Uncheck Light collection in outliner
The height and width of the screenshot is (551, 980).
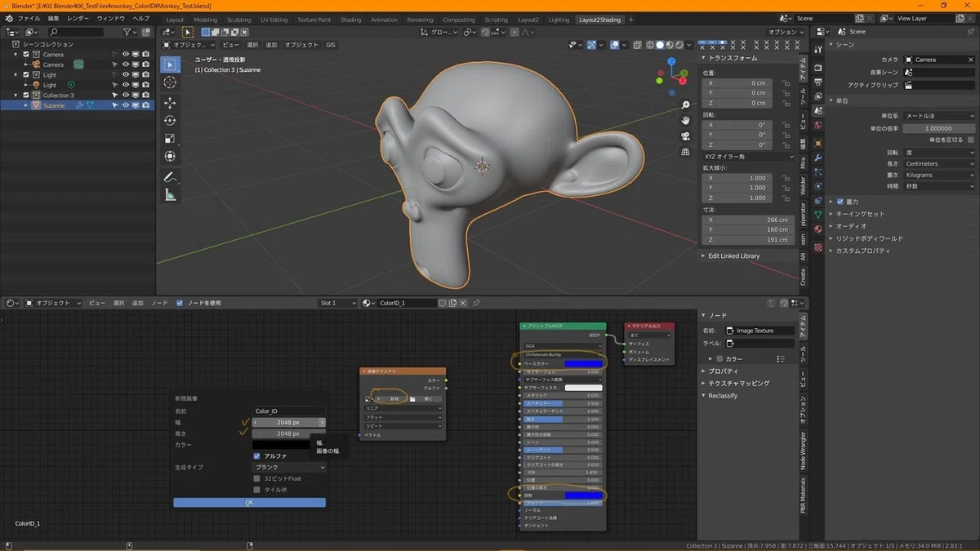(x=26, y=74)
